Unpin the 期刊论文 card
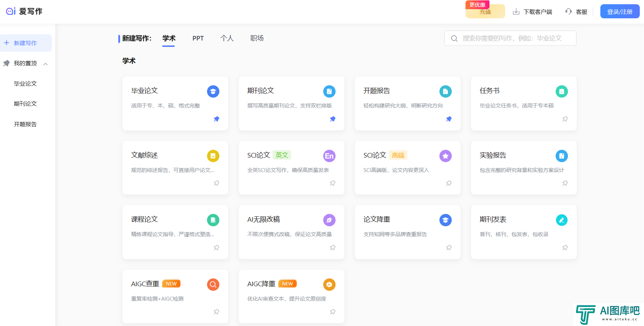 click(x=333, y=119)
